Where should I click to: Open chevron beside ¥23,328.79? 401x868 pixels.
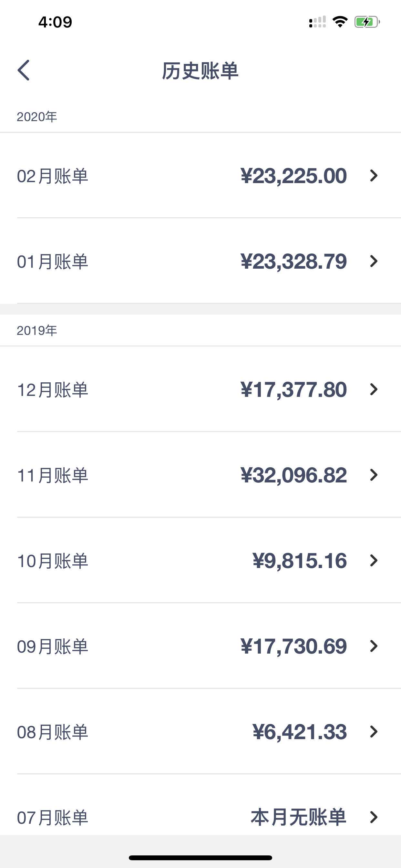[x=374, y=261]
